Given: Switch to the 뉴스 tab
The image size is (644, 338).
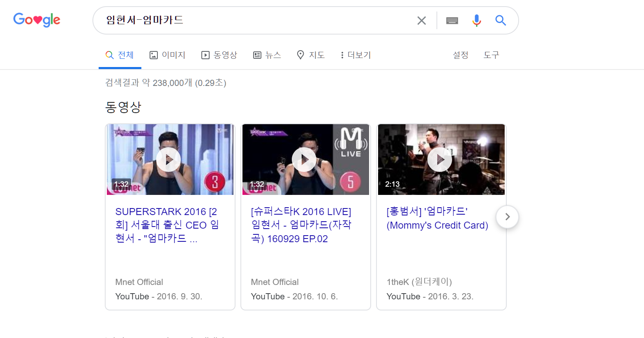Looking at the screenshot, I should pyautogui.click(x=267, y=55).
